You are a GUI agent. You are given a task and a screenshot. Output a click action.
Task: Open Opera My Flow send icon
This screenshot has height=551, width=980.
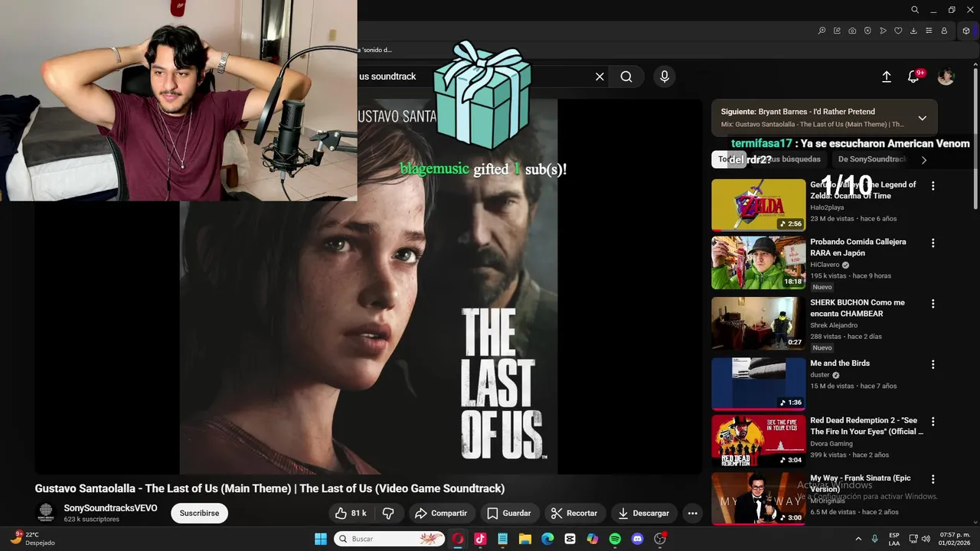(x=883, y=31)
